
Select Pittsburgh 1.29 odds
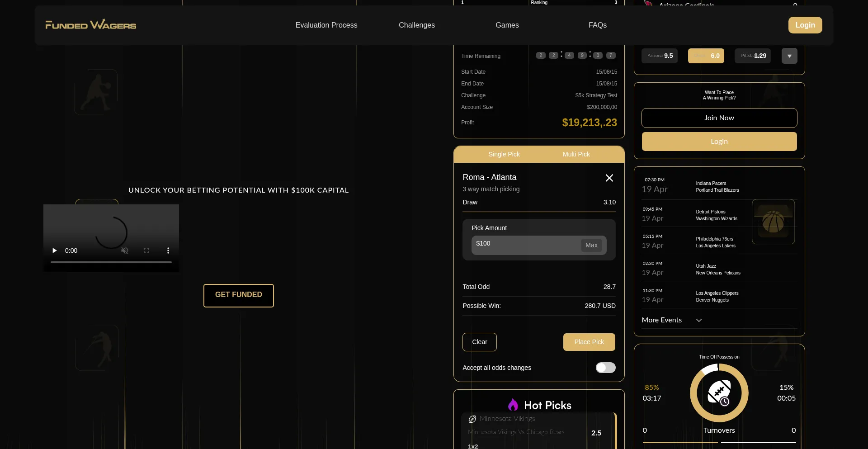753,56
